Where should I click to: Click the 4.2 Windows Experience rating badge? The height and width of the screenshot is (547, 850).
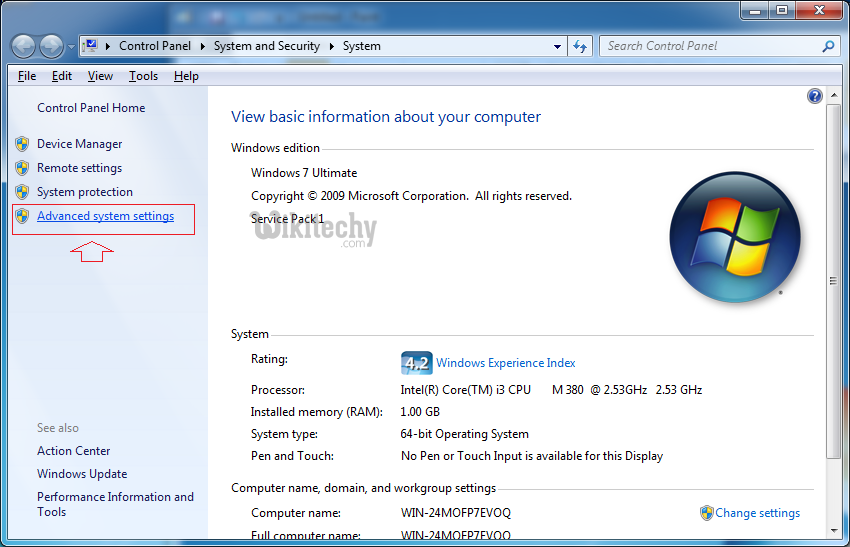click(415, 363)
